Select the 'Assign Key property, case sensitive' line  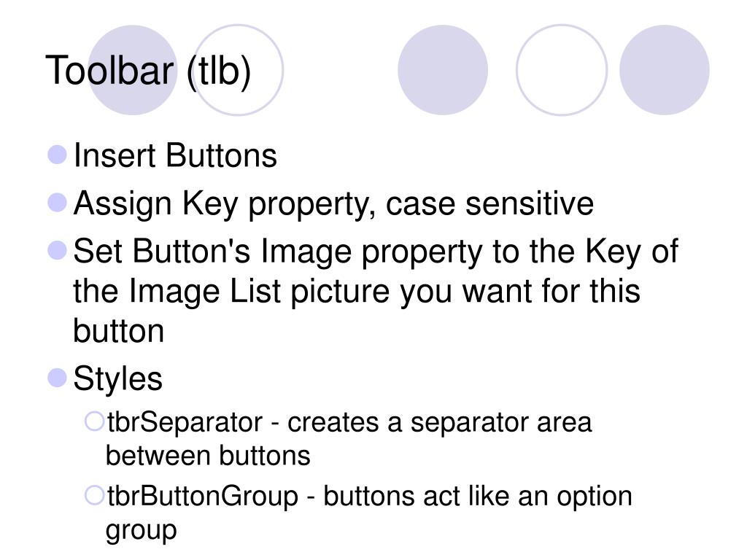click(333, 205)
